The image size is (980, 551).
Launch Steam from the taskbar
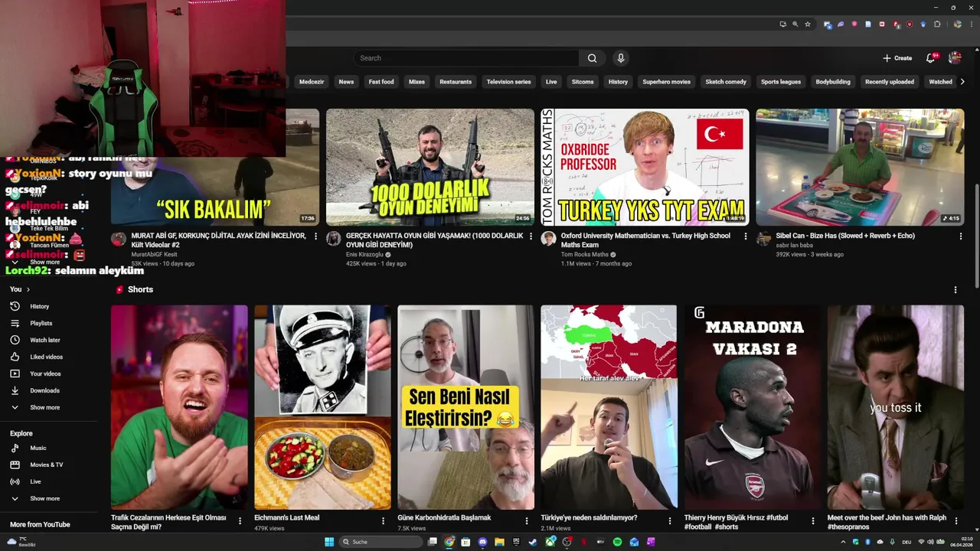[532, 542]
